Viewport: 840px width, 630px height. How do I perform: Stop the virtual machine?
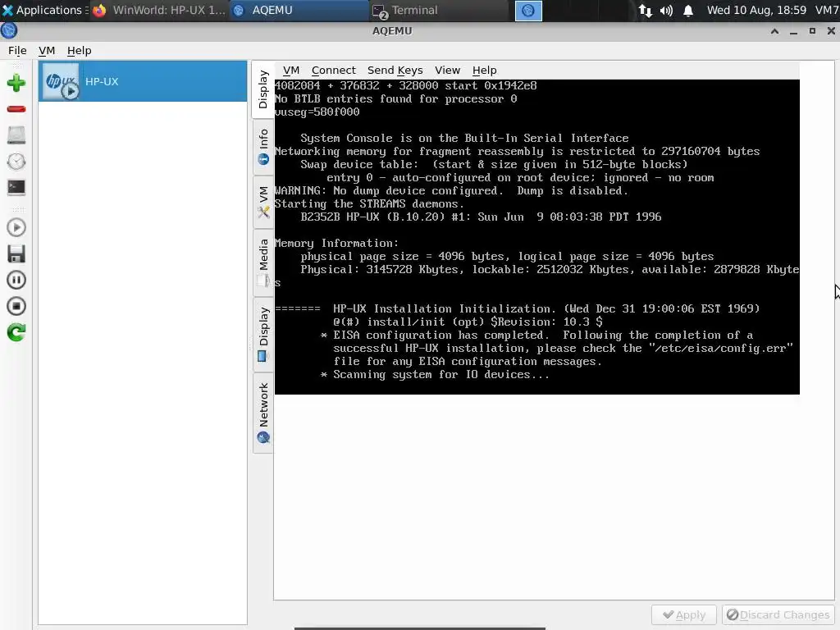[x=16, y=306]
